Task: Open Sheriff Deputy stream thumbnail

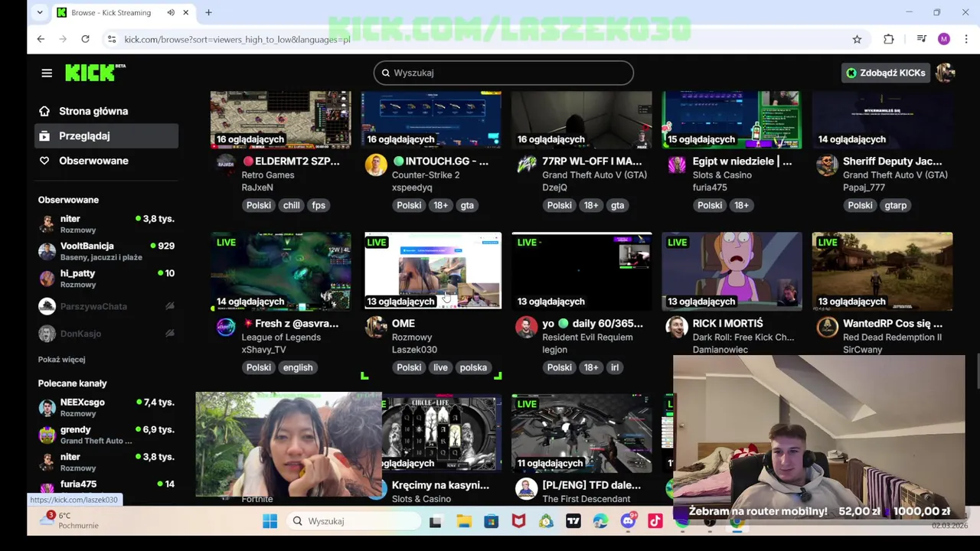Action: click(x=882, y=119)
